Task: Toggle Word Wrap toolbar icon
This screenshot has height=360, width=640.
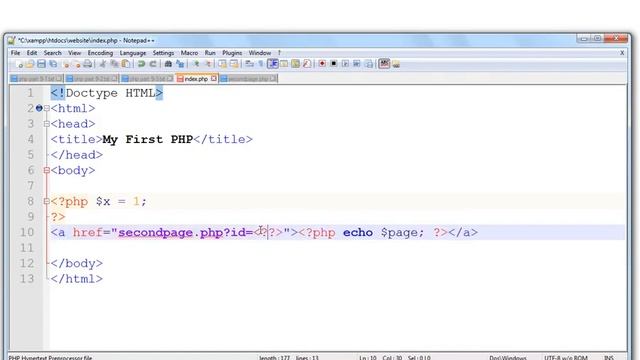Action: 249,64
